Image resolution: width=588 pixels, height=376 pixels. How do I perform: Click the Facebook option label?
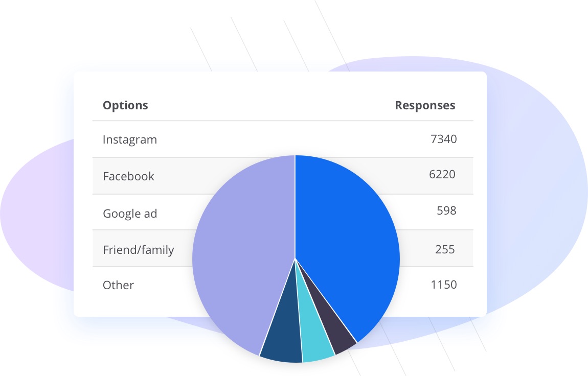(x=128, y=176)
